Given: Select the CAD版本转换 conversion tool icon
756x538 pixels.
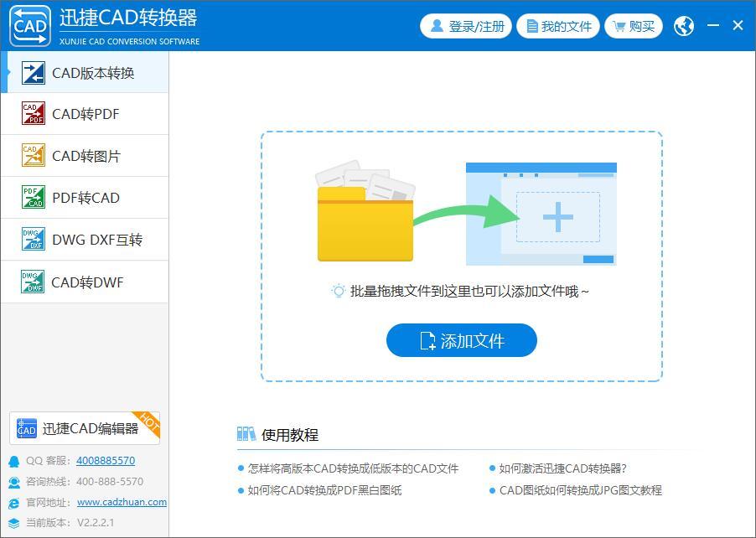Looking at the screenshot, I should coord(34,72).
